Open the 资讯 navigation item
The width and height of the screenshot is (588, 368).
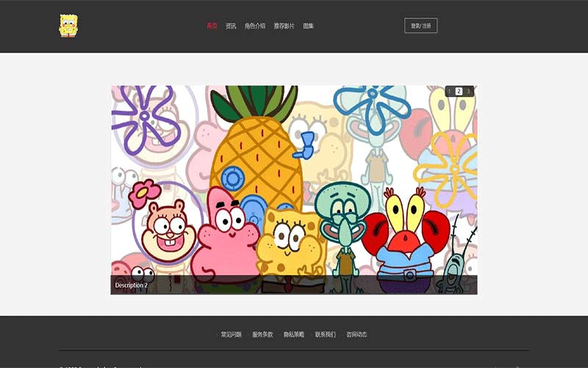231,26
